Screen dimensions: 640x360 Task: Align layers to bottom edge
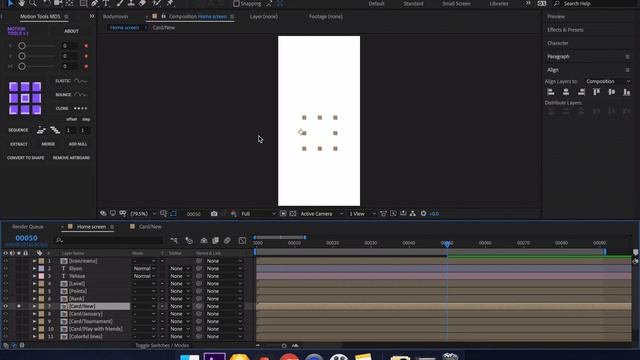pyautogui.click(x=627, y=92)
